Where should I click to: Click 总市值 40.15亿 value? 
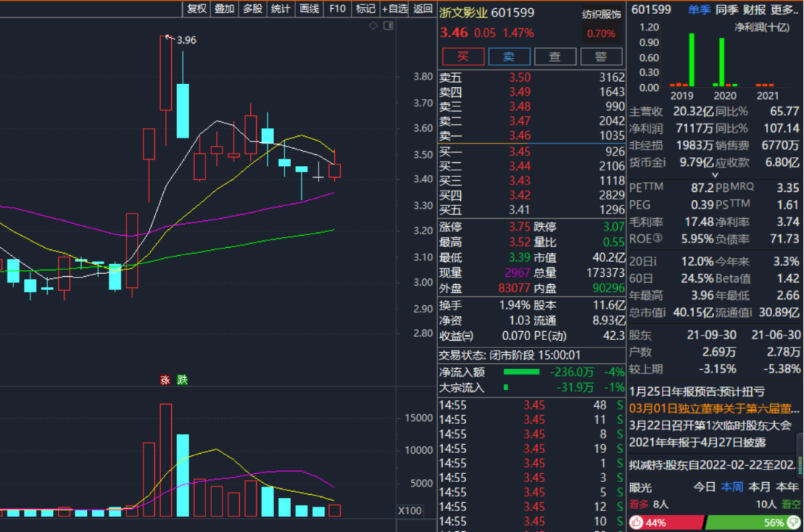[x=693, y=312]
